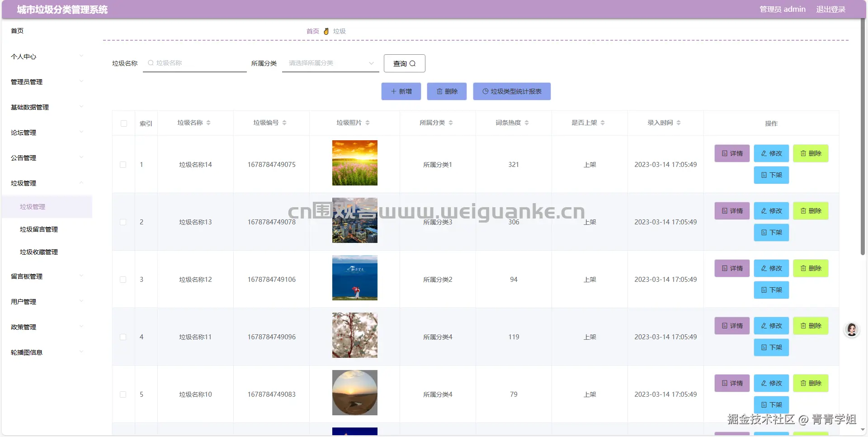View 详情 for 垃圾名称14
This screenshot has width=868, height=437.
732,153
